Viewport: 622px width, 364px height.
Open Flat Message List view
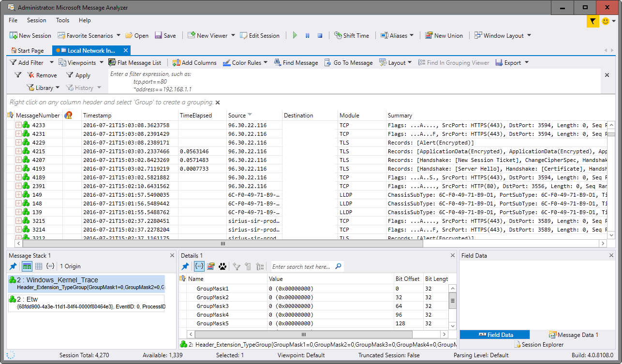(x=135, y=62)
